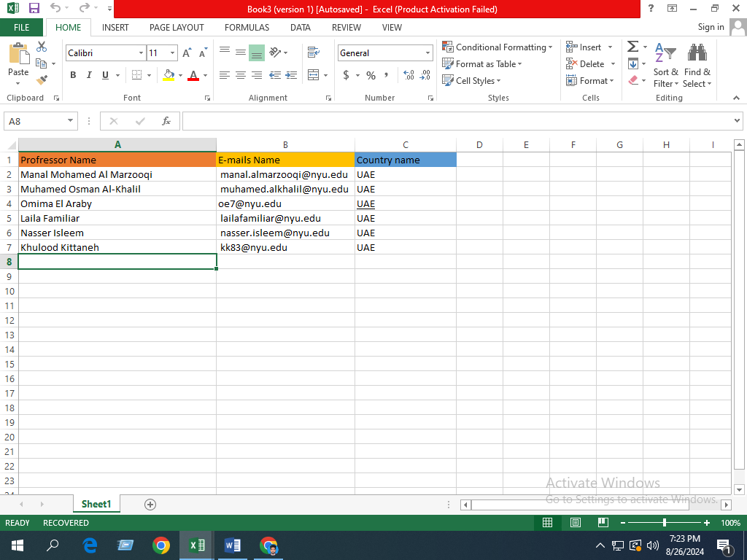Click AutoSum sigma icon

pyautogui.click(x=632, y=46)
